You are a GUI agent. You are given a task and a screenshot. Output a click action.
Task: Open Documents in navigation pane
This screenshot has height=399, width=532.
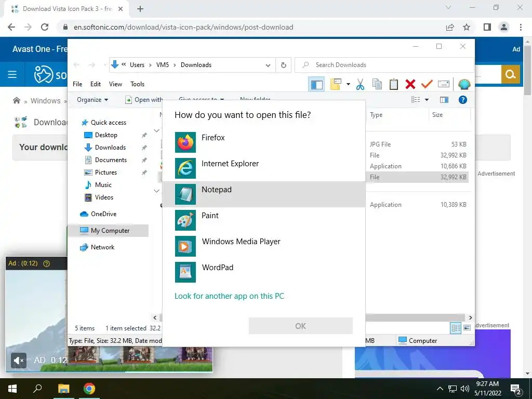[x=111, y=160]
